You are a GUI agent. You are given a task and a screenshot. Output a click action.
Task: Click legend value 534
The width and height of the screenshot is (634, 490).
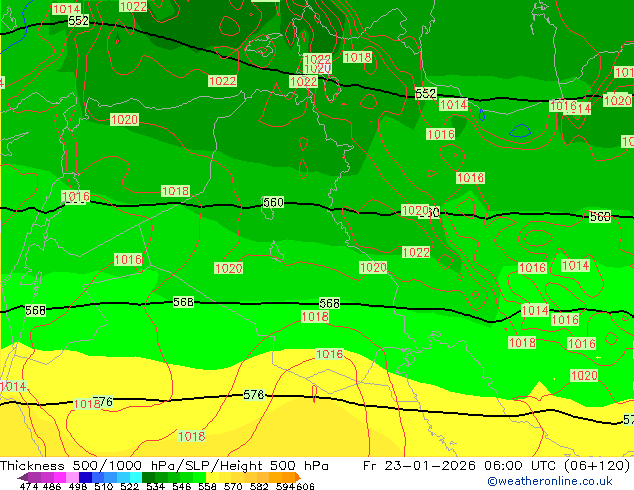(x=155, y=486)
